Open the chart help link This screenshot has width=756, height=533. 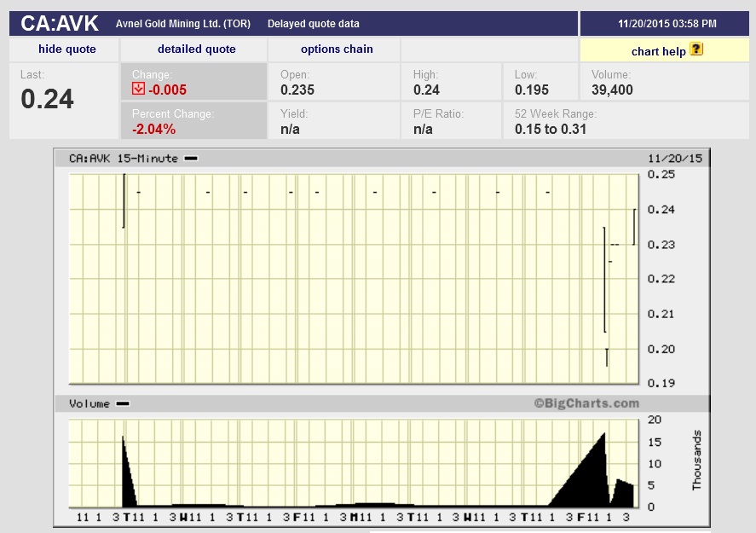[x=658, y=51]
